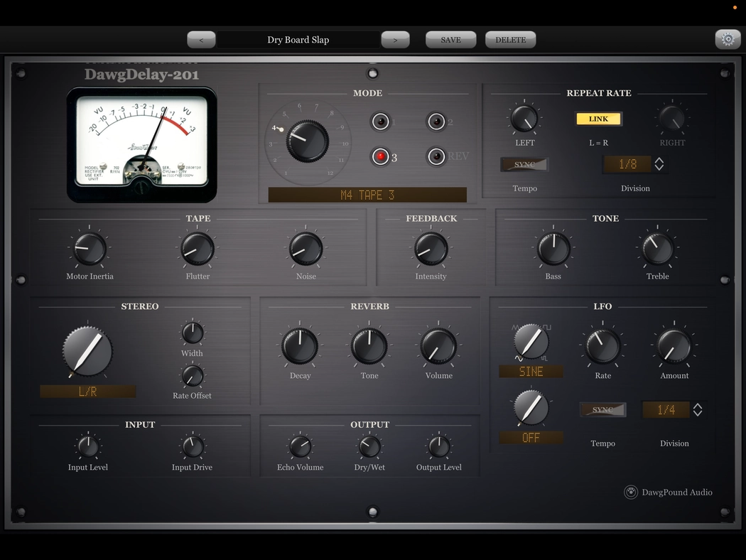The image size is (746, 560).
Task: Click the L/R stereo mode display
Action: pyautogui.click(x=88, y=392)
